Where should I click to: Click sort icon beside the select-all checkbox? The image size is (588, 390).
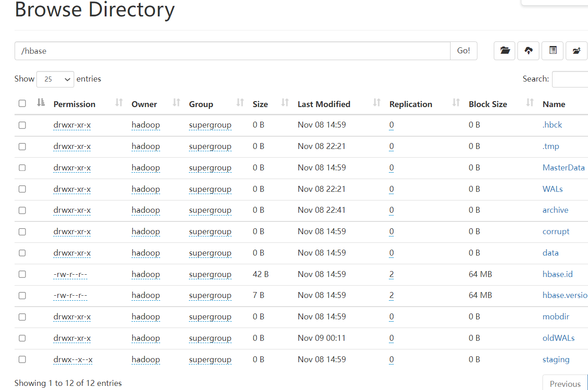pyautogui.click(x=41, y=103)
